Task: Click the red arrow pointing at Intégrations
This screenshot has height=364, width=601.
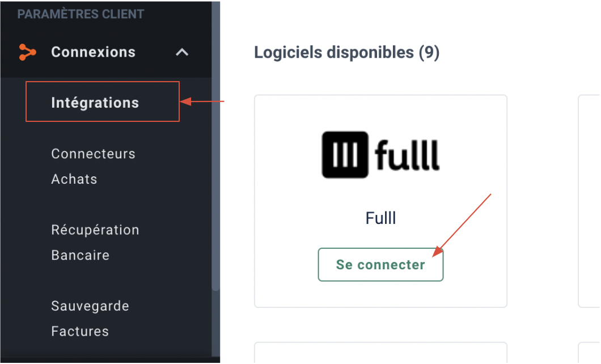Action: 202,101
